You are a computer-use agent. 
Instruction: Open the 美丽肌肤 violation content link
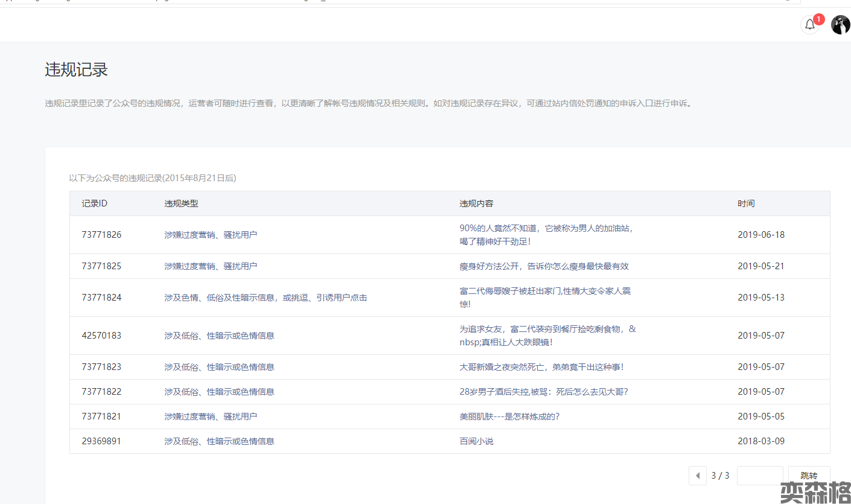[509, 416]
